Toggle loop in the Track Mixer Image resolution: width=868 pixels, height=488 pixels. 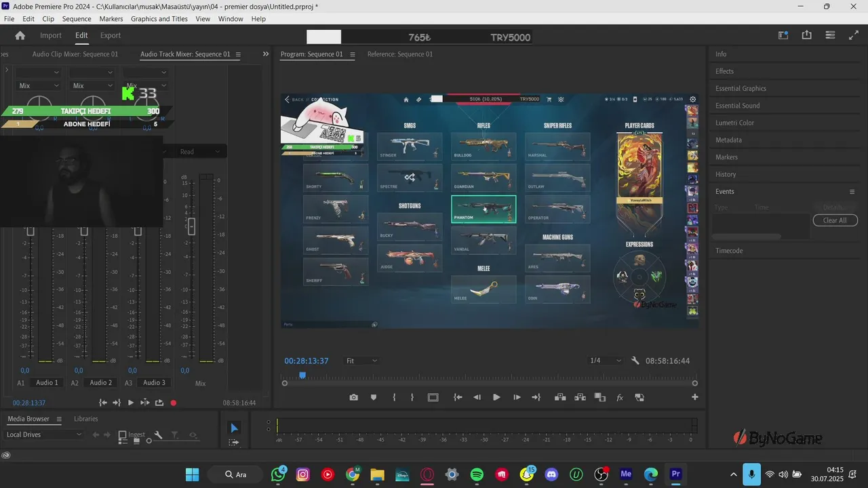159,403
